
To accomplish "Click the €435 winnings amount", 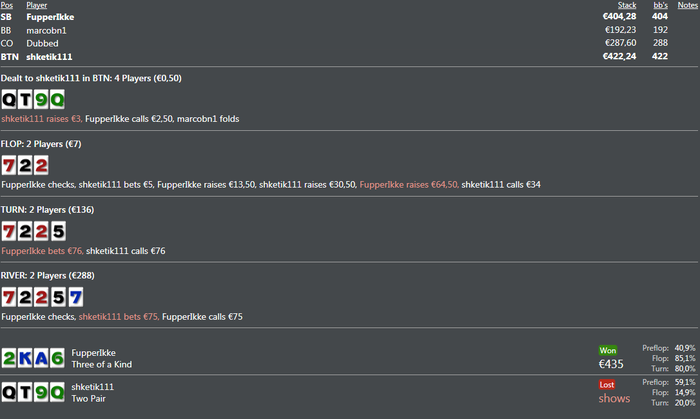I will (611, 364).
